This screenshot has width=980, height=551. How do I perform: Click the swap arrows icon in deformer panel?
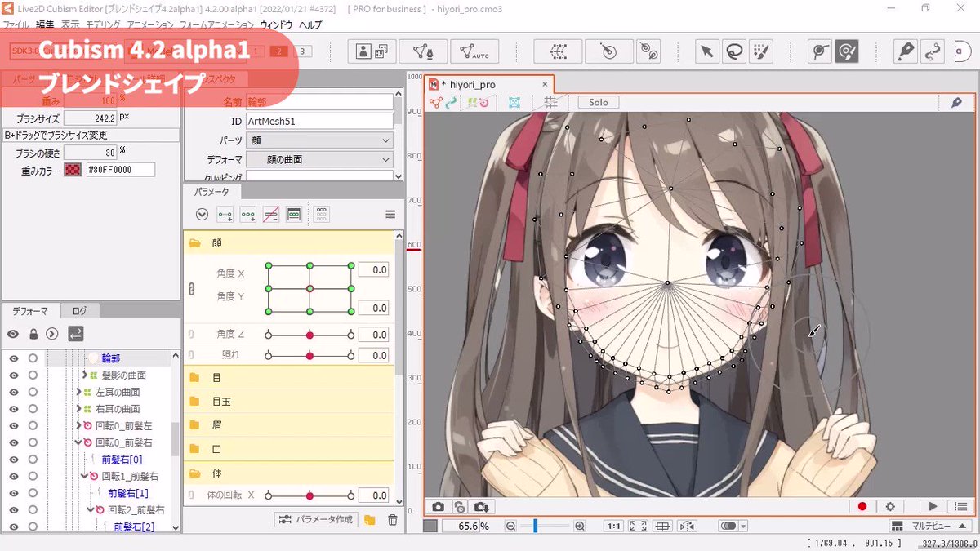(75, 333)
